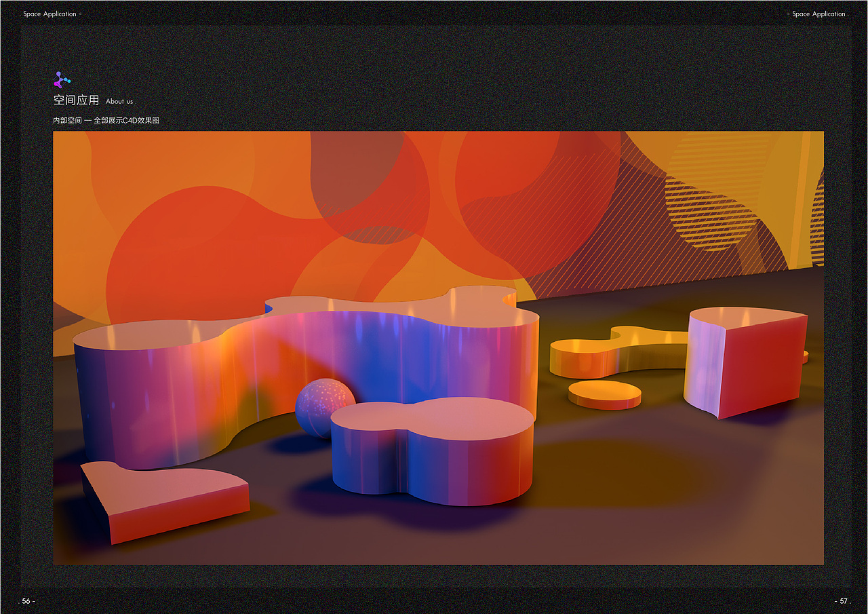Image resolution: width=868 pixels, height=614 pixels.
Task: Click page number 57
Action: (x=843, y=601)
